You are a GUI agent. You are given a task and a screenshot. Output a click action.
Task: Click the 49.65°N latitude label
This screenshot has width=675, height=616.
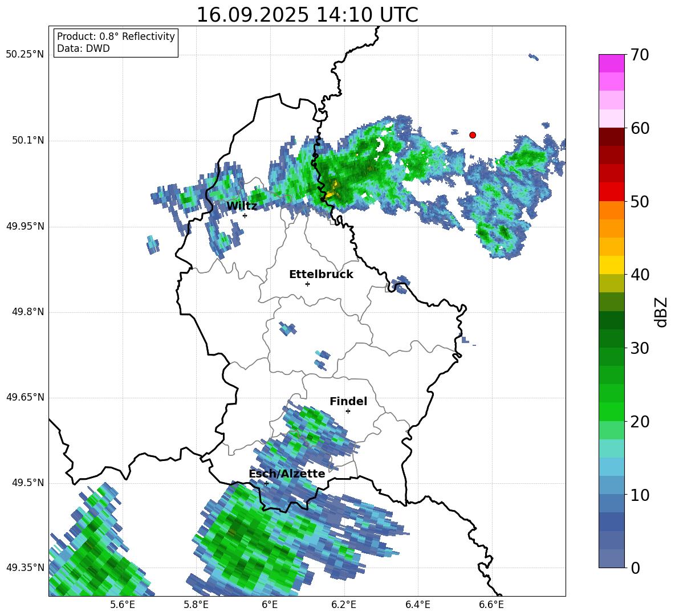click(x=25, y=397)
